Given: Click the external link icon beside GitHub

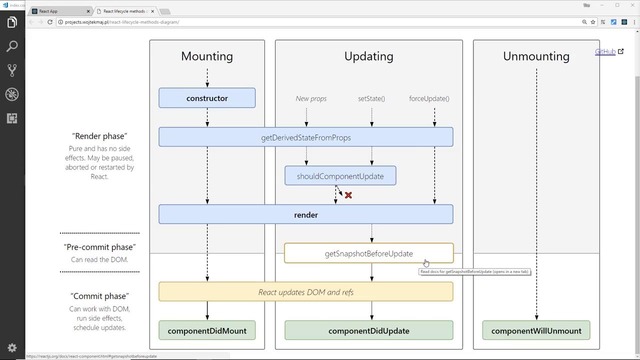Looking at the screenshot, I should click(x=621, y=51).
